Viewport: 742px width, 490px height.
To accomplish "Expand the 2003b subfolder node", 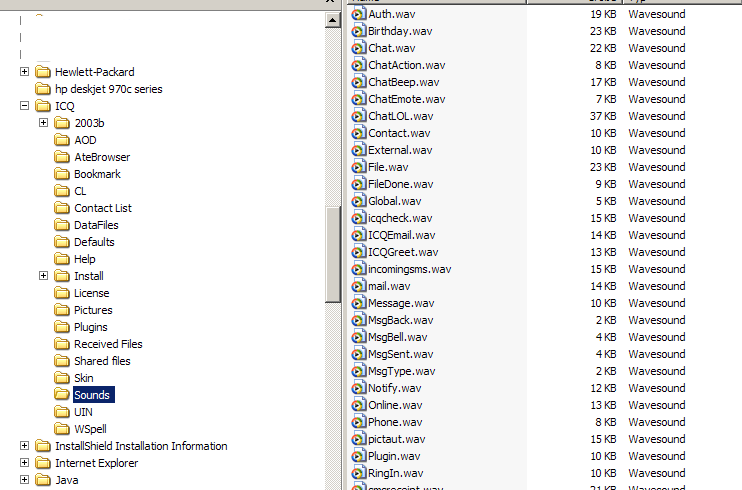I will click(x=43, y=123).
